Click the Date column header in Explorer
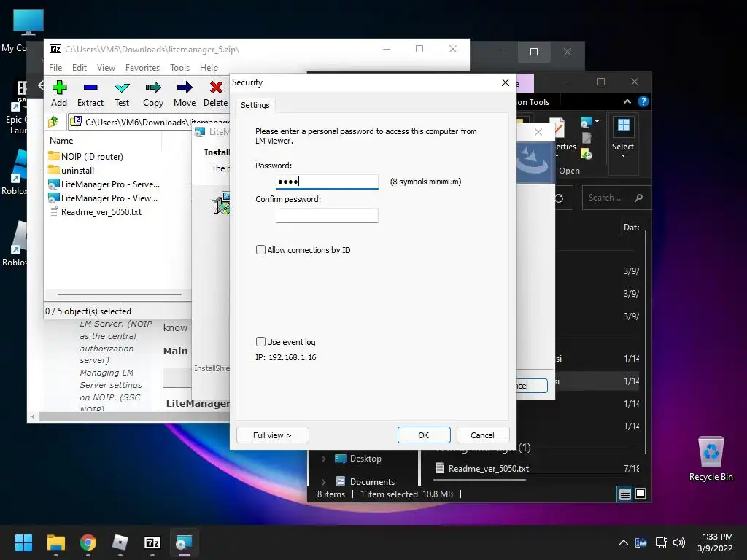Image resolution: width=747 pixels, height=560 pixels. click(631, 227)
